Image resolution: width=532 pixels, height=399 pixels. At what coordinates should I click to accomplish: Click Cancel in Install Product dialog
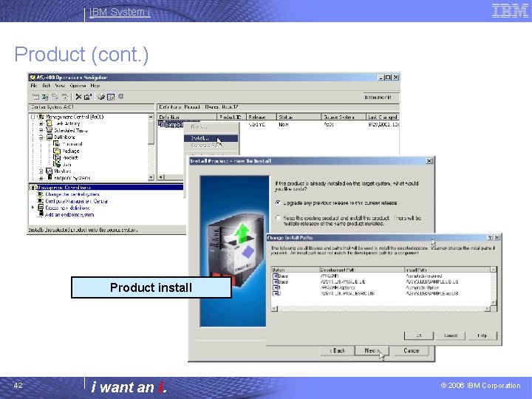[x=412, y=350]
